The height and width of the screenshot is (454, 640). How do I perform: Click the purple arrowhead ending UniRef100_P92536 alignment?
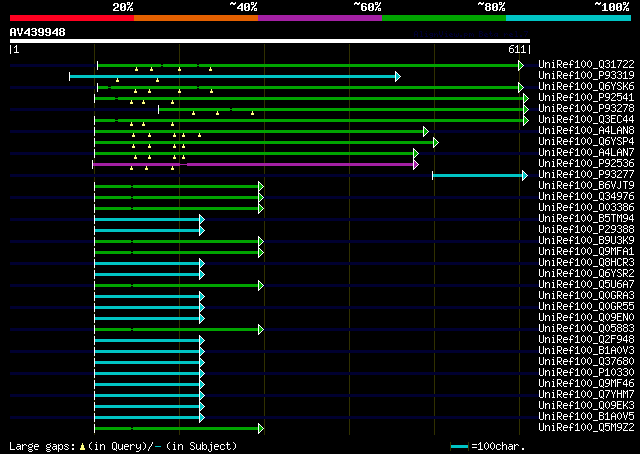point(416,165)
